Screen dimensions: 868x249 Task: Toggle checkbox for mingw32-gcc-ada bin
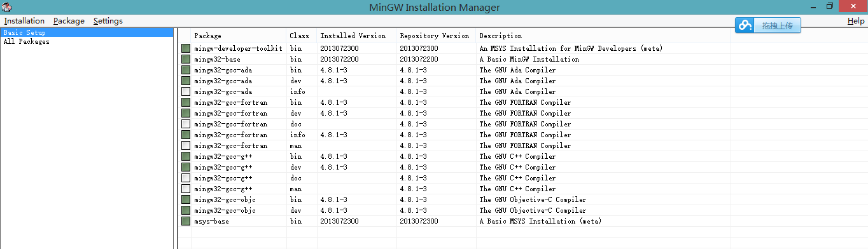[x=185, y=70]
